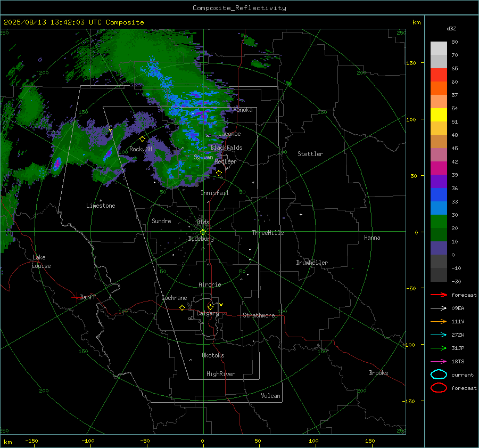
Task: Click the Drumheller label
Action: pyautogui.click(x=312, y=263)
